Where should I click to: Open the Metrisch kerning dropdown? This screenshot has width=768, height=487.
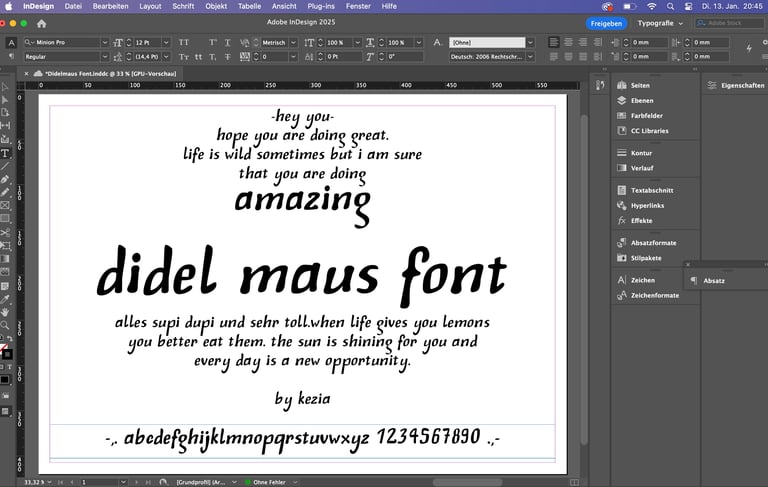pos(293,43)
